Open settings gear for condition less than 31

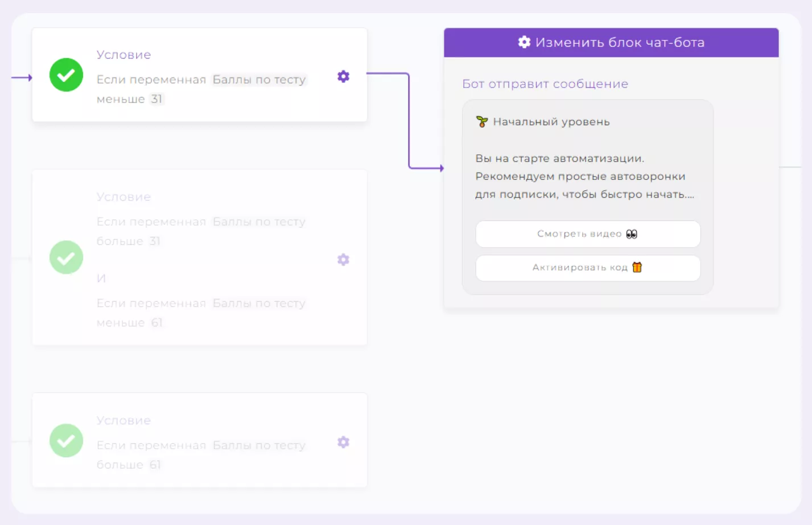pos(343,76)
